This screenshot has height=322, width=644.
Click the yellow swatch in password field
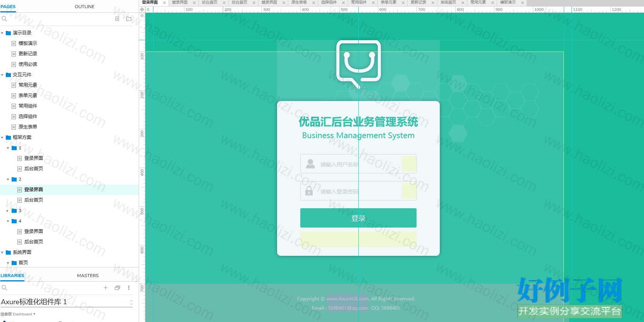coord(409,191)
